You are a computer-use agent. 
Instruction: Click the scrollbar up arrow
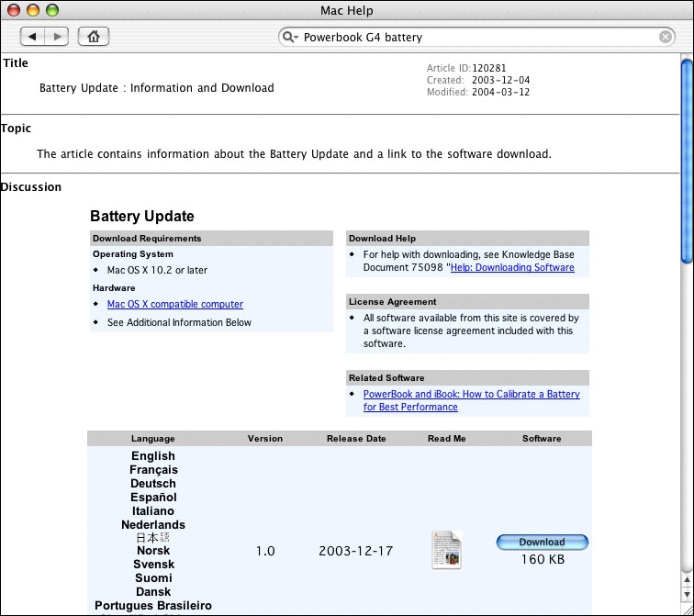click(x=687, y=579)
